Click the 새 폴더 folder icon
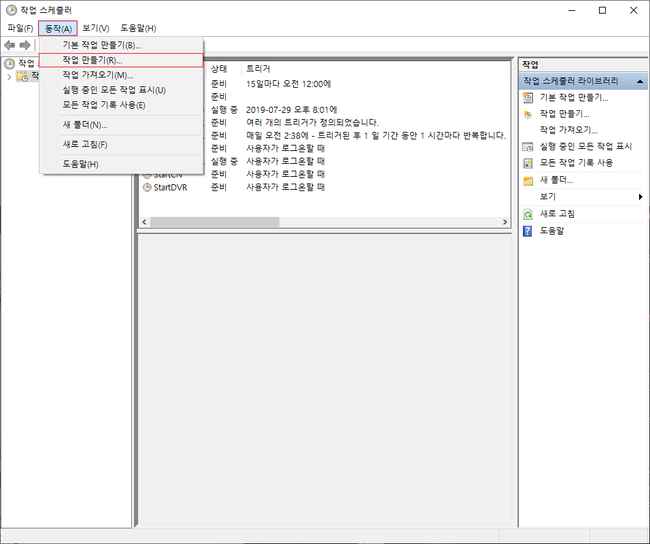Screen dimensions: 650x544 (528, 180)
